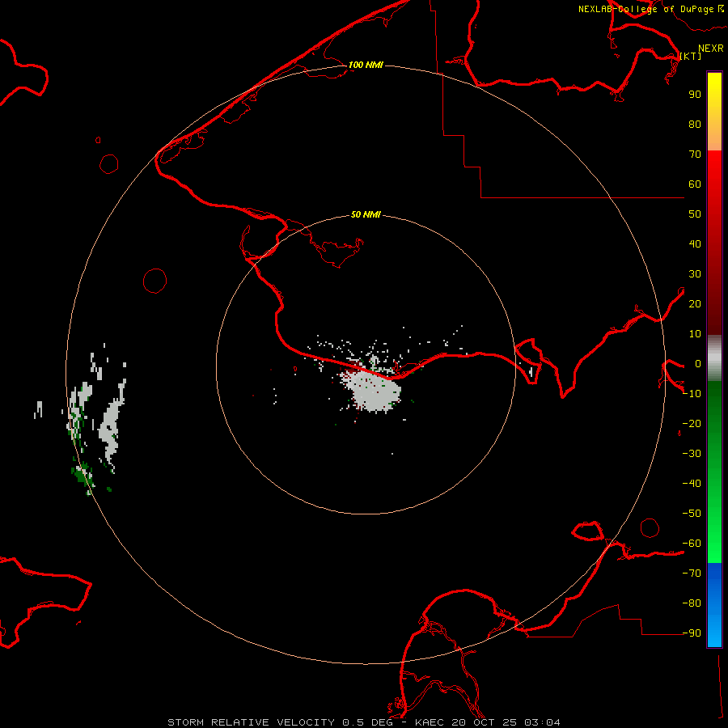Click the NEXR label at top right
The width and height of the screenshot is (728, 728).
pos(711,49)
